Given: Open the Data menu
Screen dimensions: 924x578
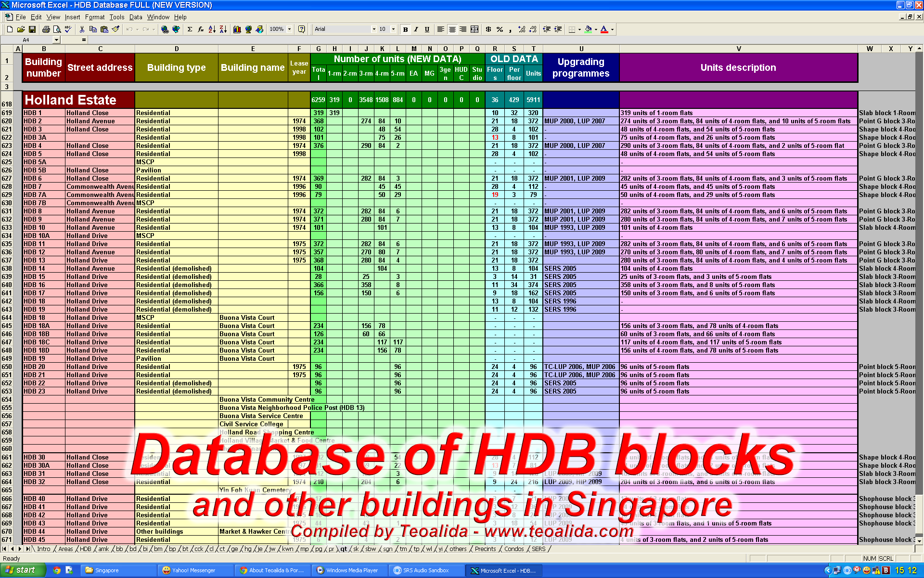Looking at the screenshot, I should (x=135, y=16).
